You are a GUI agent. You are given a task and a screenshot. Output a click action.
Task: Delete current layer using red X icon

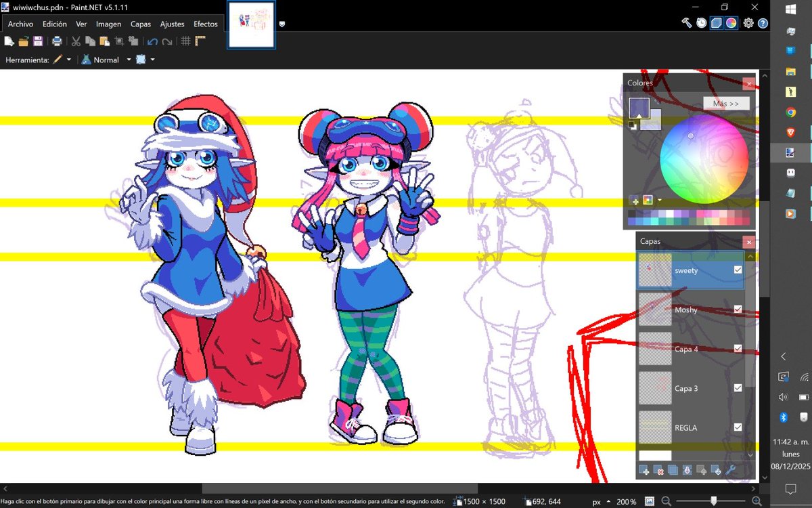(x=659, y=469)
